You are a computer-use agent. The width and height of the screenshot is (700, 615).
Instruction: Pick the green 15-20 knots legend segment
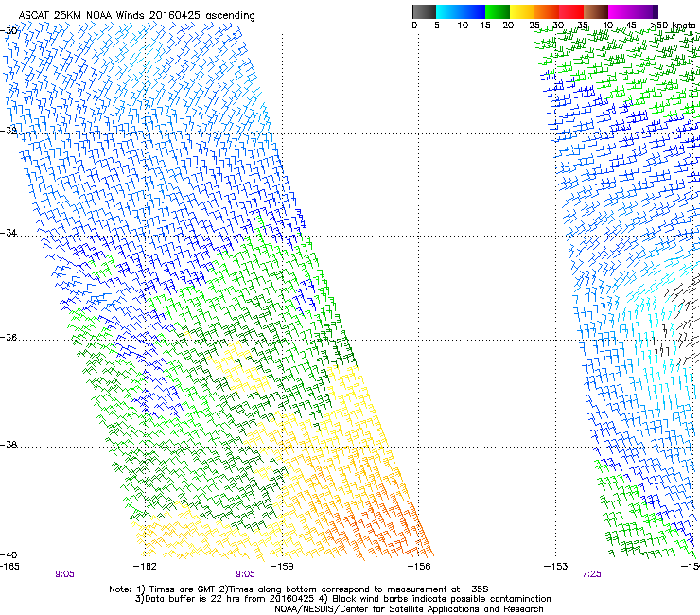pos(497,11)
